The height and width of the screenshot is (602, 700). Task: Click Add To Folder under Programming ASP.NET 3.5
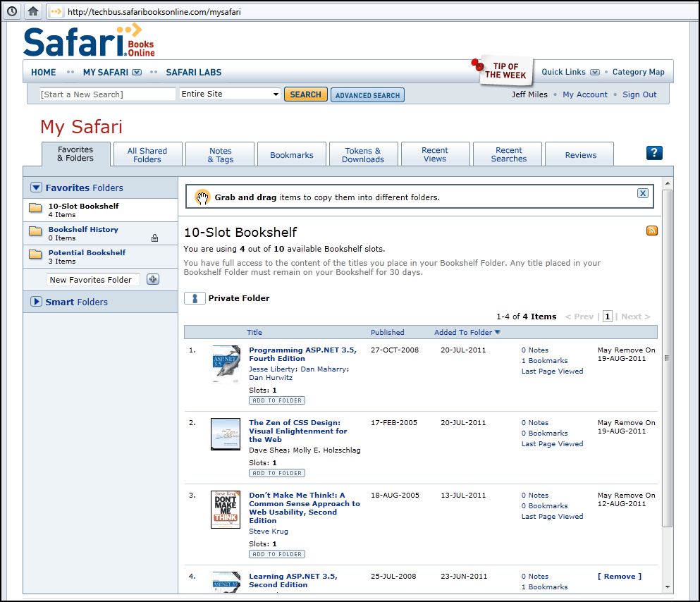pyautogui.click(x=277, y=400)
